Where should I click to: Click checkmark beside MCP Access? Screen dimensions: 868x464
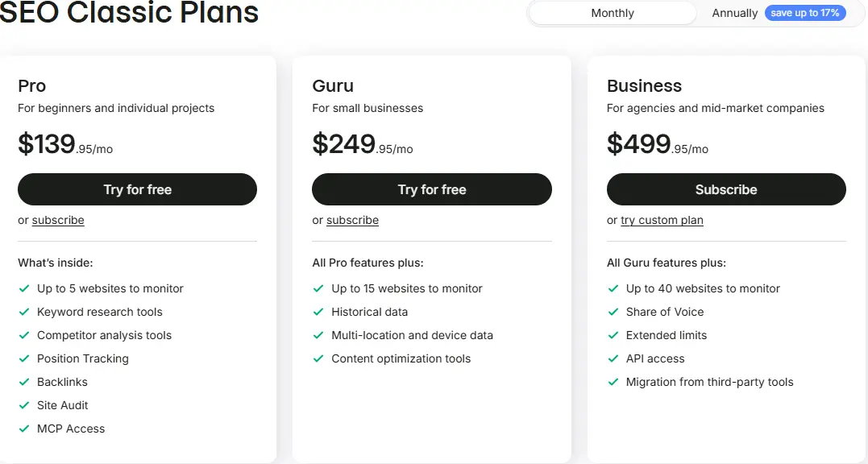click(x=24, y=429)
